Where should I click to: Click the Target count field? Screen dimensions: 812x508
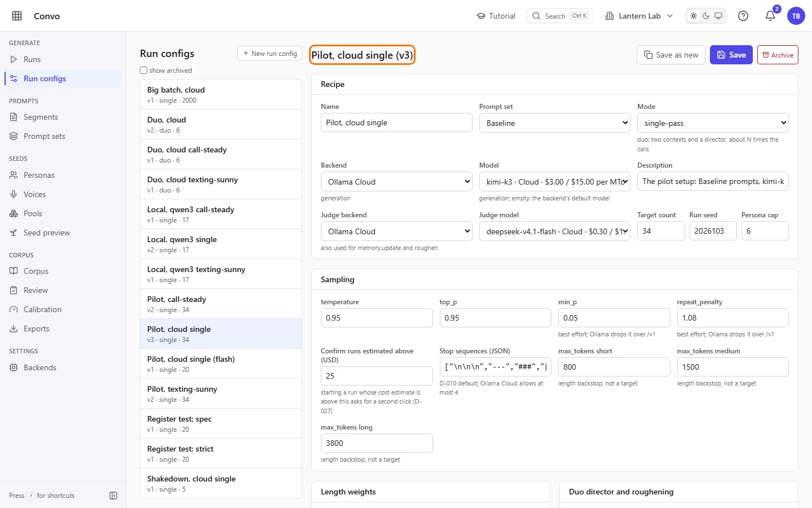[x=661, y=231]
